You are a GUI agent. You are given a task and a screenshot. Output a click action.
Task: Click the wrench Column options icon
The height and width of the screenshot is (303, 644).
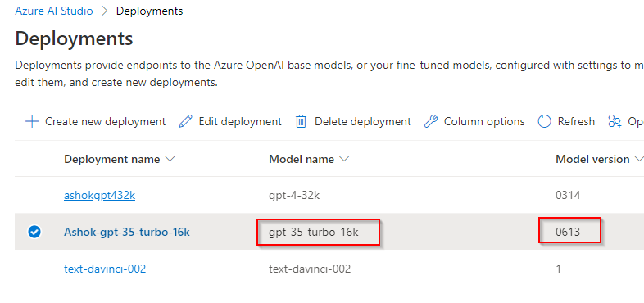[x=430, y=121]
